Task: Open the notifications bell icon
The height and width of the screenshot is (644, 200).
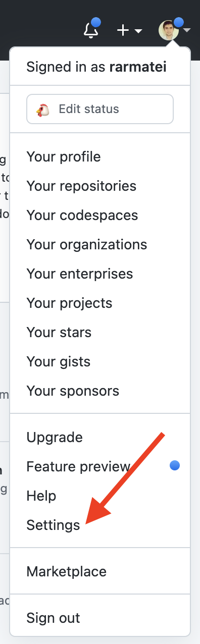Action: click(x=91, y=30)
